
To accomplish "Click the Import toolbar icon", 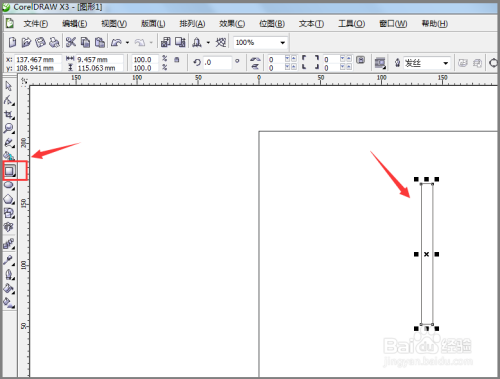I will tap(166, 42).
